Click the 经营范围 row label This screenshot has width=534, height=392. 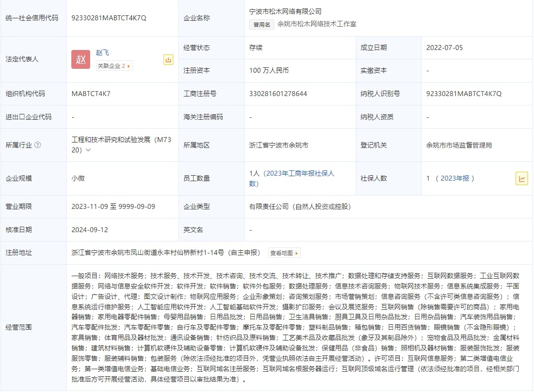point(19,327)
